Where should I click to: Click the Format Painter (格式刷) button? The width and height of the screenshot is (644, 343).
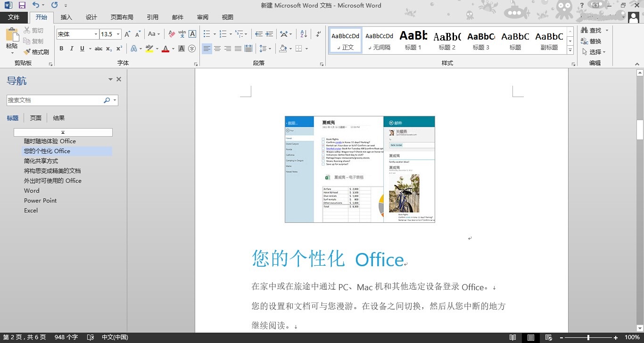[x=37, y=52]
